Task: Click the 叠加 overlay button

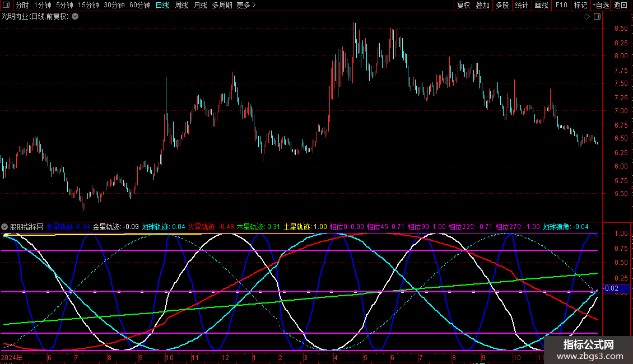Action: 483,5
